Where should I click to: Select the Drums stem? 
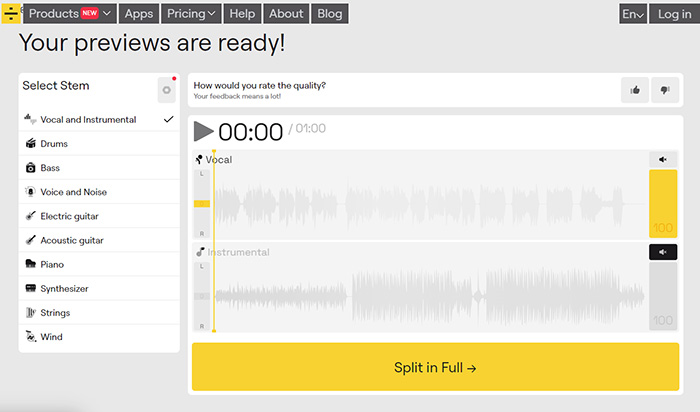99,144
